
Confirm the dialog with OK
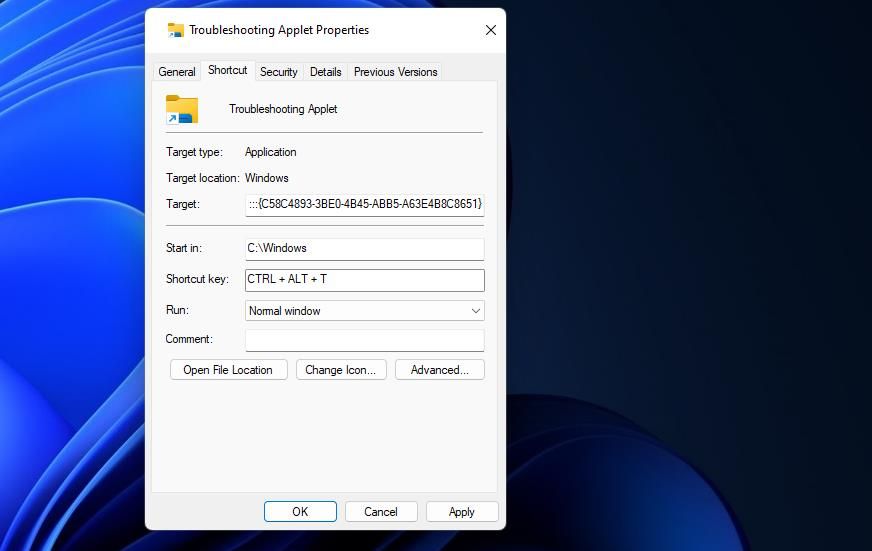pos(300,512)
